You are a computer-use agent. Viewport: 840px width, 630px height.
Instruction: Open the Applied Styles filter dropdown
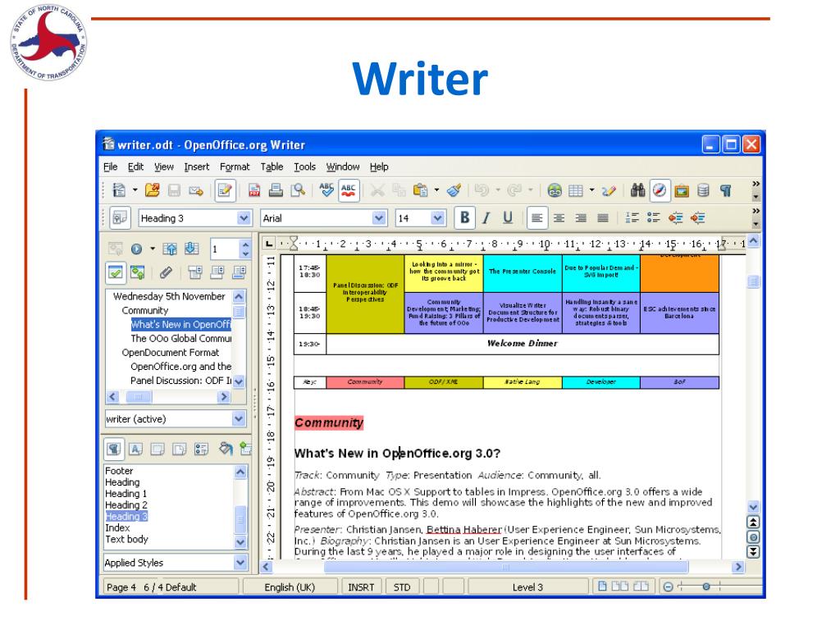[240, 563]
